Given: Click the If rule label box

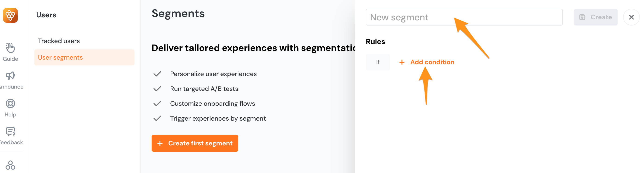Looking at the screenshot, I should [377, 62].
